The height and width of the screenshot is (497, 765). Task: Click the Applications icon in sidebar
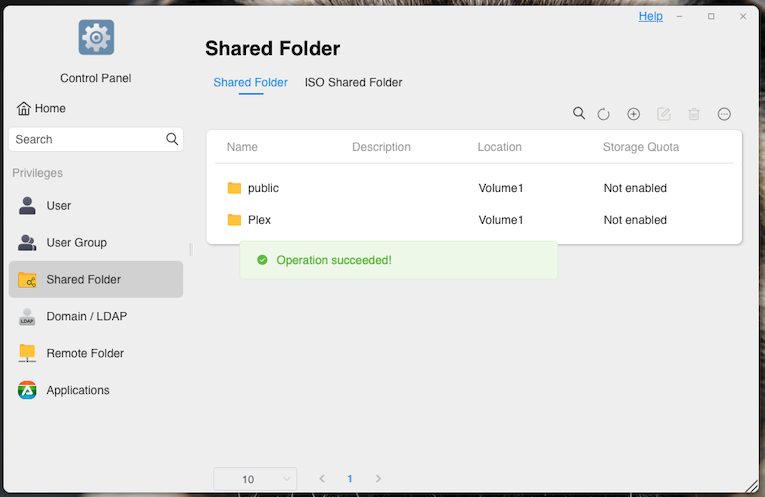click(27, 390)
